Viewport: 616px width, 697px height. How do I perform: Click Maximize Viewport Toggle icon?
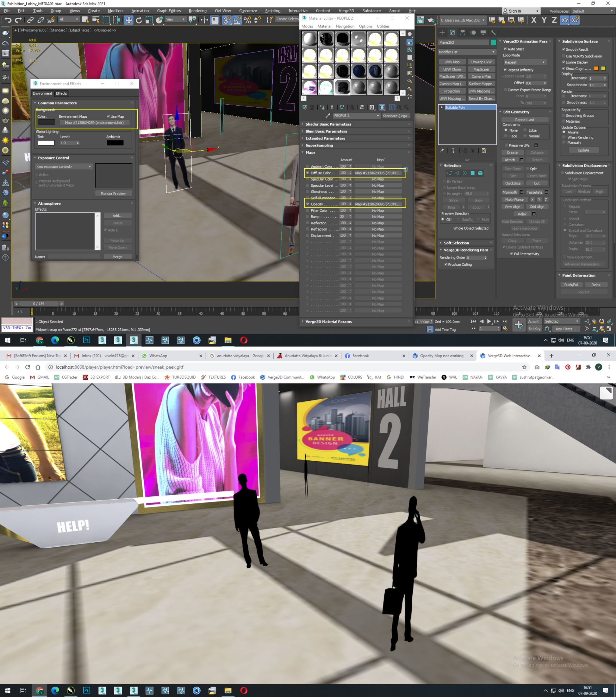click(609, 329)
